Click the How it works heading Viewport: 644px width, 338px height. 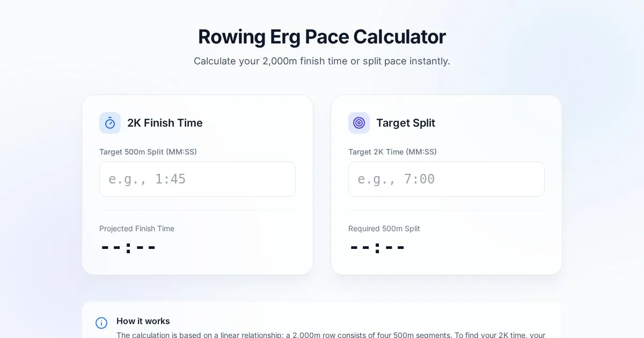(143, 321)
